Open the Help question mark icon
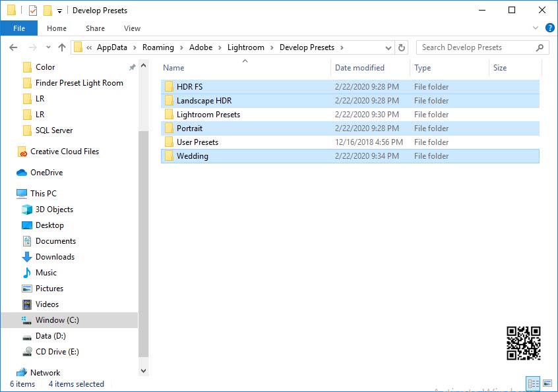The image size is (558, 392). tap(550, 28)
